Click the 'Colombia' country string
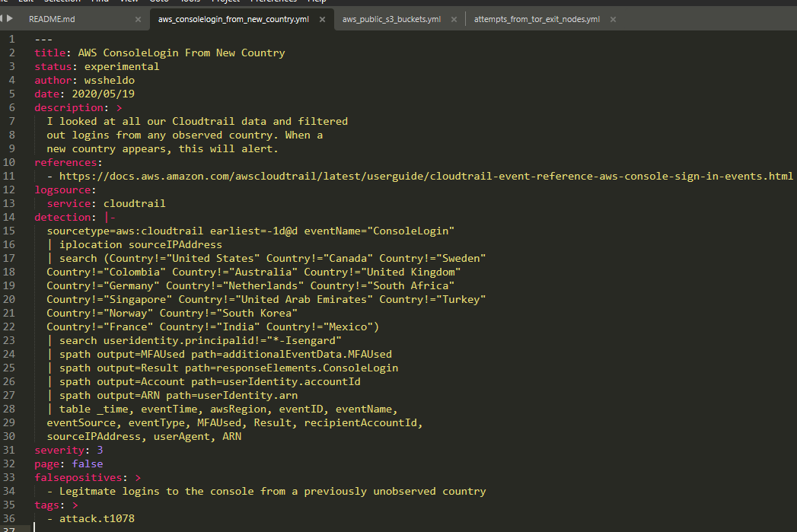 pos(135,272)
